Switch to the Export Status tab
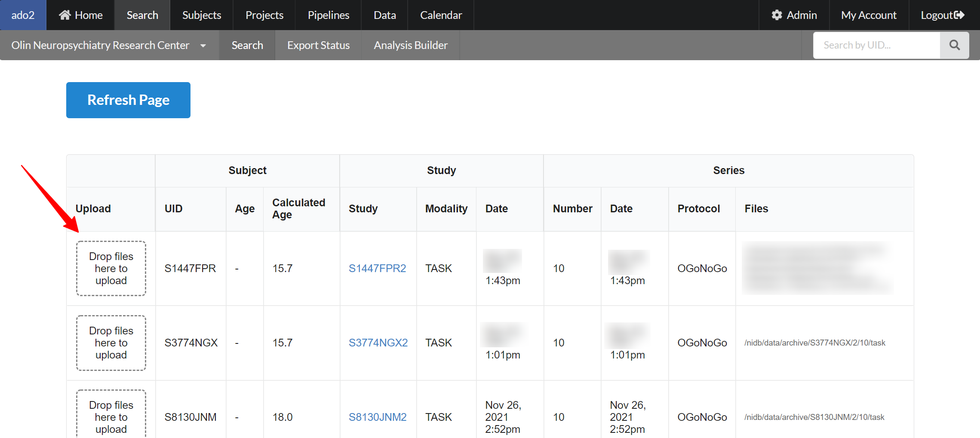Viewport: 980px width, 438px height. point(318,45)
